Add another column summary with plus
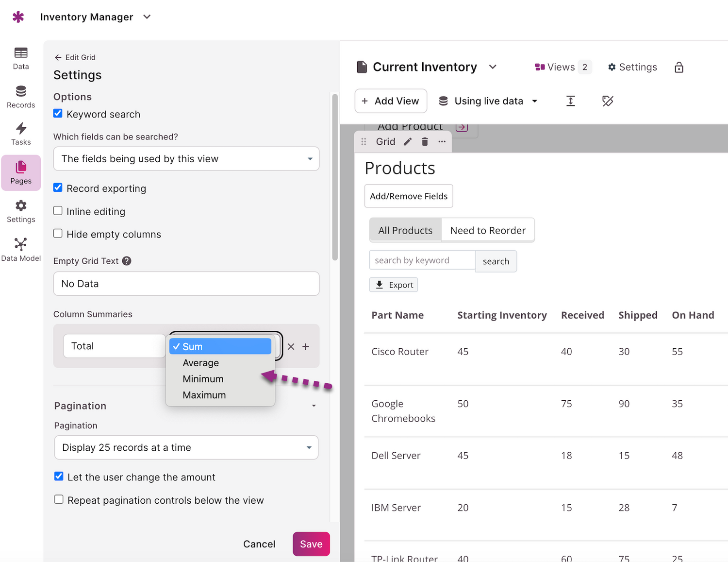This screenshot has height=562, width=728. (306, 347)
